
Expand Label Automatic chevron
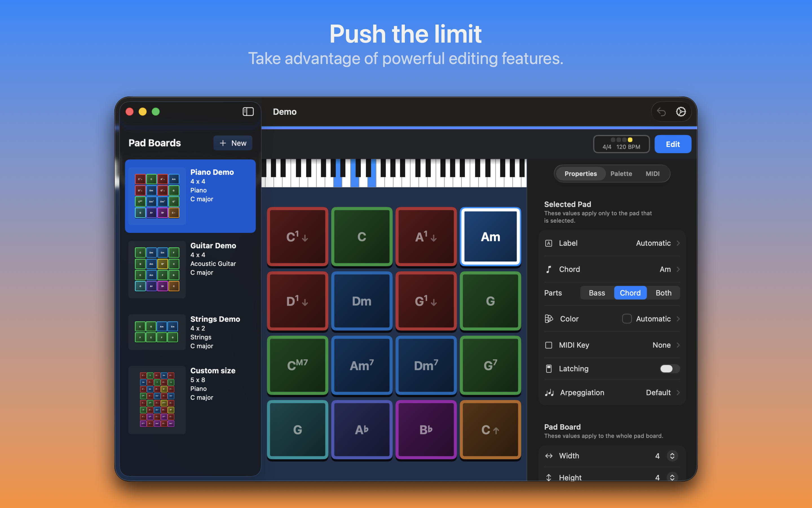coord(678,243)
